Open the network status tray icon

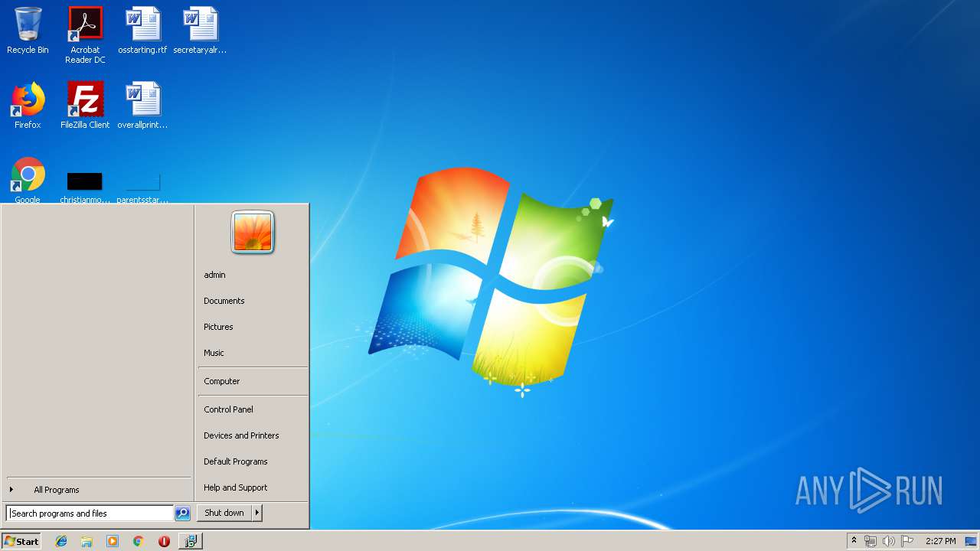[x=871, y=541]
